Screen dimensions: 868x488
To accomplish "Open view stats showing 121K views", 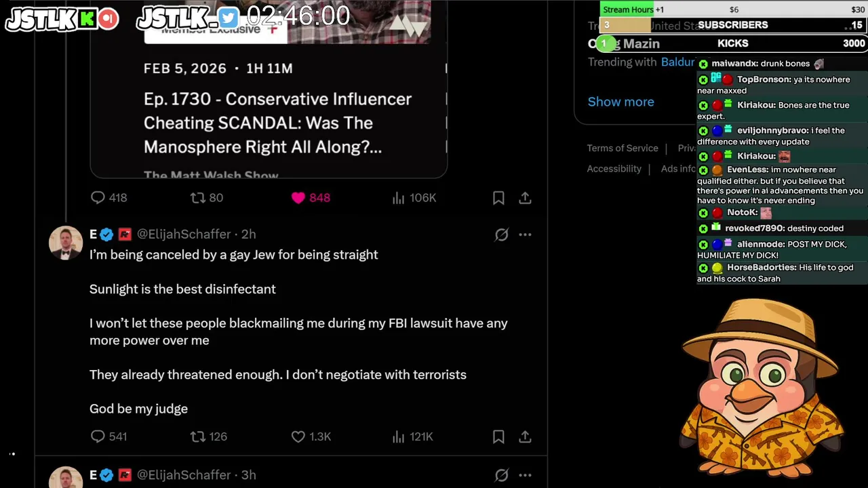I will click(x=399, y=436).
